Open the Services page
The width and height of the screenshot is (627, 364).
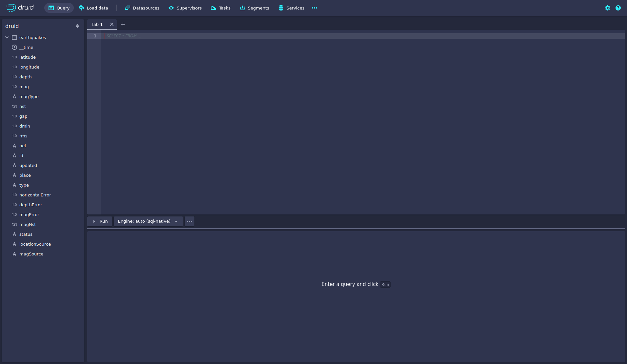pyautogui.click(x=292, y=8)
